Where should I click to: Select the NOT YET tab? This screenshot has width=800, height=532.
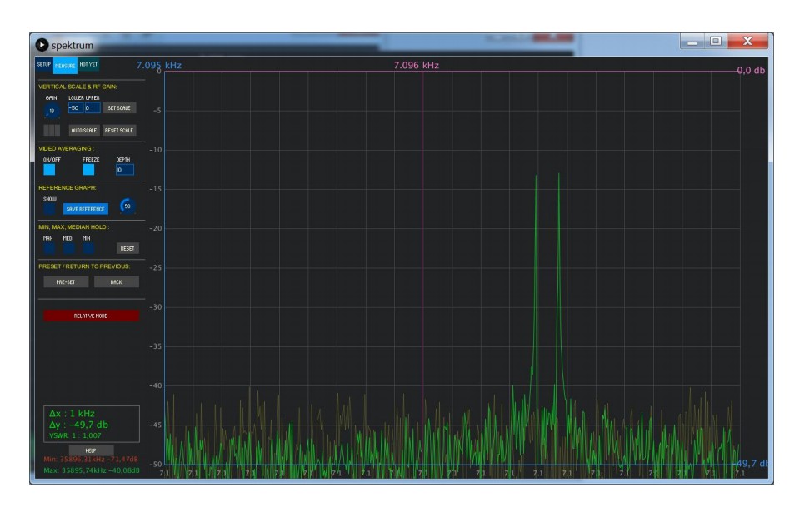[x=88, y=65]
